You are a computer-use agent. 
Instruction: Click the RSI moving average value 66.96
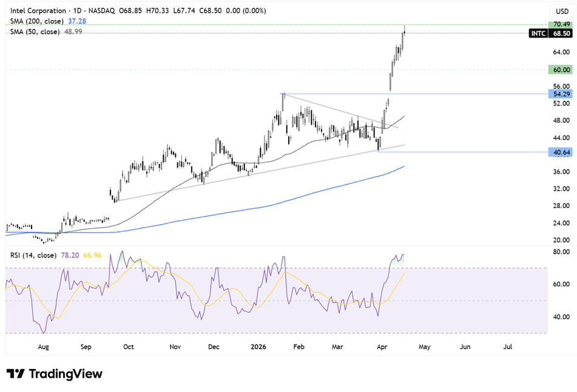pyautogui.click(x=92, y=255)
